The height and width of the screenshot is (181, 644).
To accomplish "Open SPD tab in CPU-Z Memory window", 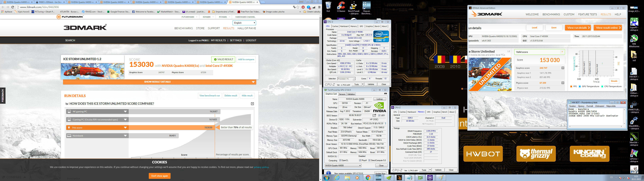I will [429, 112].
